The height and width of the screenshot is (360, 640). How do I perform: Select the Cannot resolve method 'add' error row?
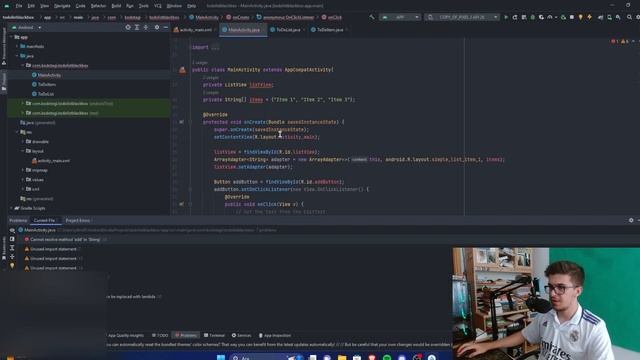click(x=65, y=240)
